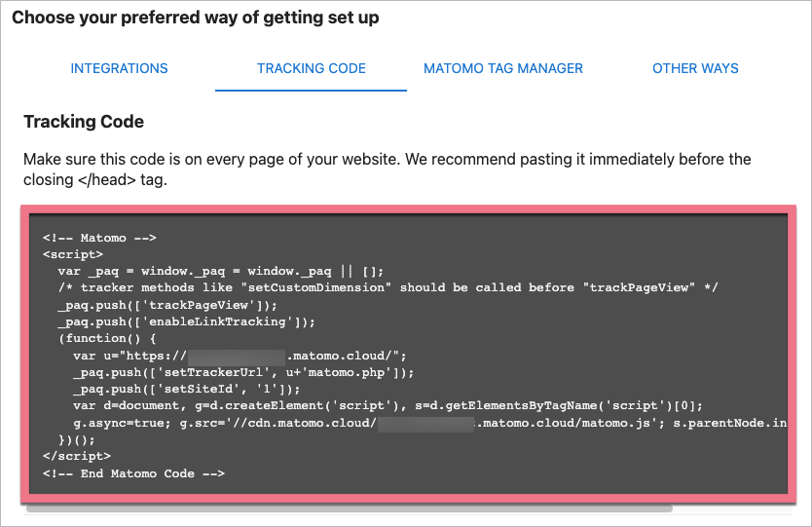Click the setCustomDimension comment line
This screenshot has width=812, height=527.
click(388, 287)
